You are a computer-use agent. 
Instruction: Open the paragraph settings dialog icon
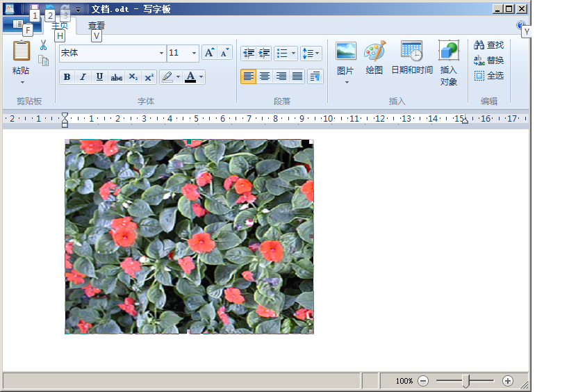pyautogui.click(x=315, y=76)
